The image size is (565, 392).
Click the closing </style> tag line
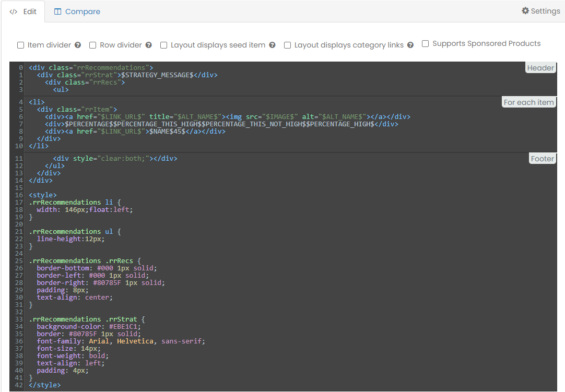45,385
